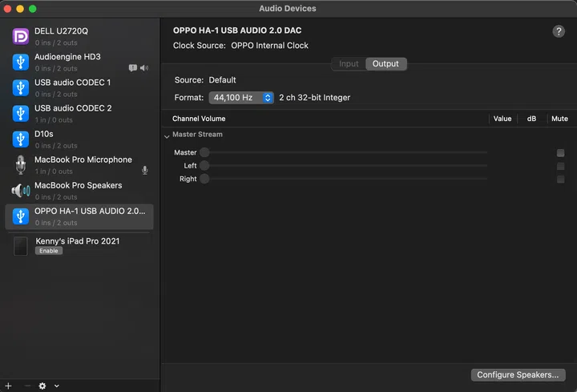Enable Kenny's iPad Pro 2021
Viewport: 577px width, 392px height.
pos(49,251)
